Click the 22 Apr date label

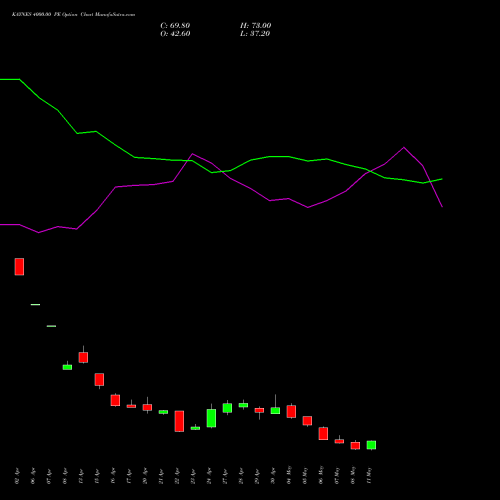[x=177, y=476]
